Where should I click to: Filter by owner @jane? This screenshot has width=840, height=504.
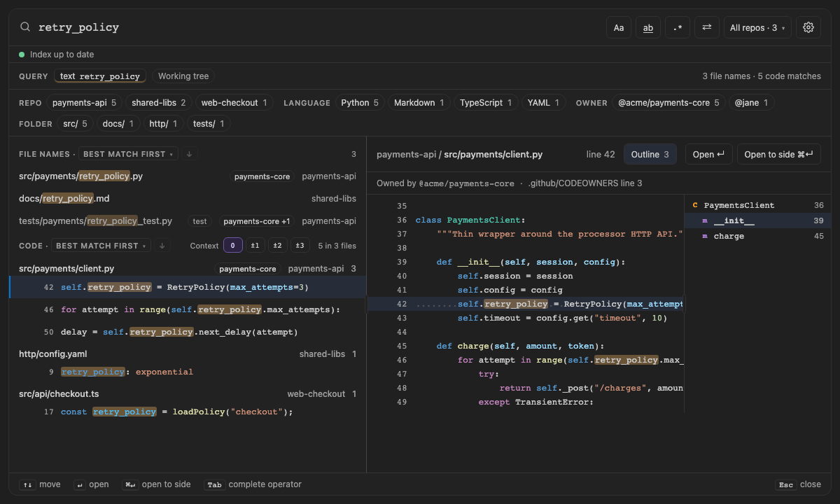pos(751,103)
